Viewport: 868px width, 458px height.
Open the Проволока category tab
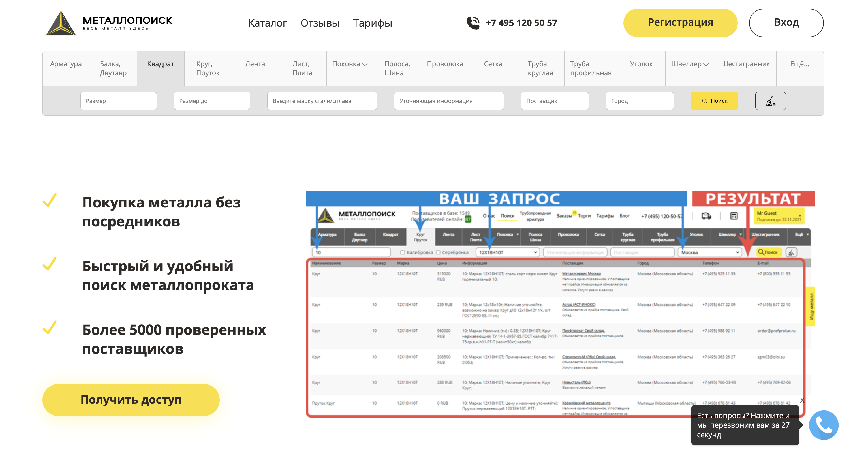point(445,69)
